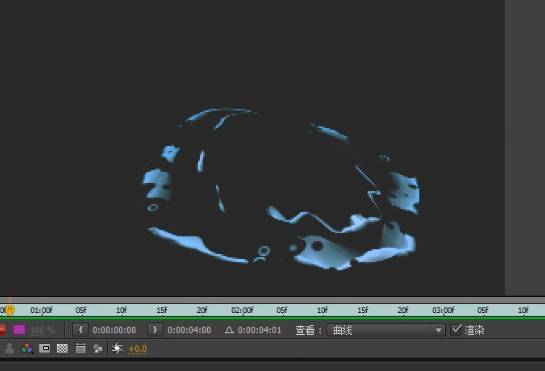Image resolution: width=545 pixels, height=371 pixels.
Task: Set the layer in point with the left brace button
Action: click(x=80, y=330)
